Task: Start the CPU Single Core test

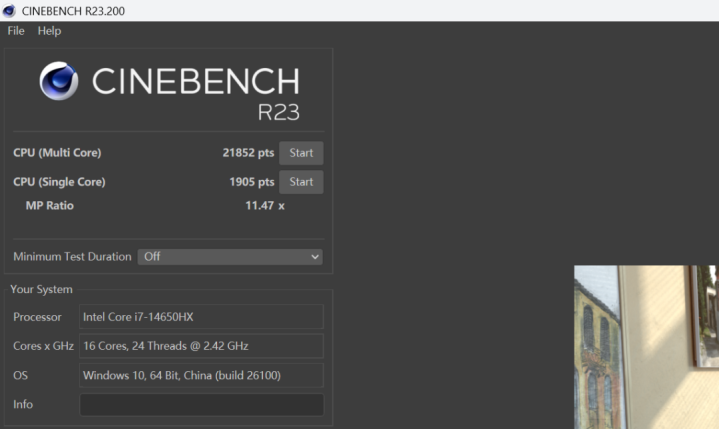Action: pos(301,182)
